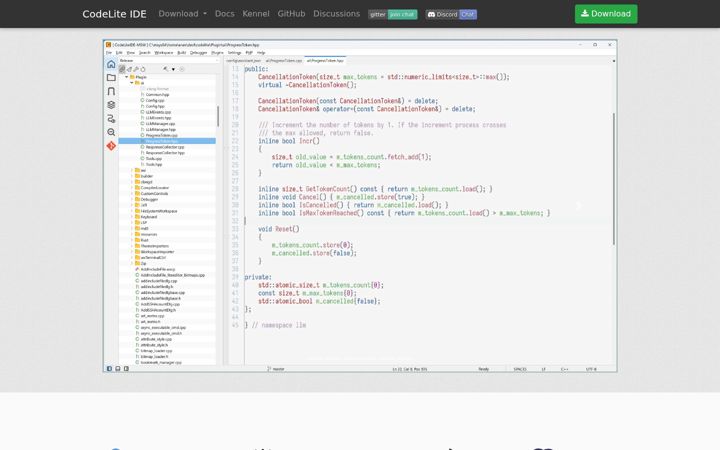Open the Download dropdown in navbar
720x450 pixels.
(182, 14)
